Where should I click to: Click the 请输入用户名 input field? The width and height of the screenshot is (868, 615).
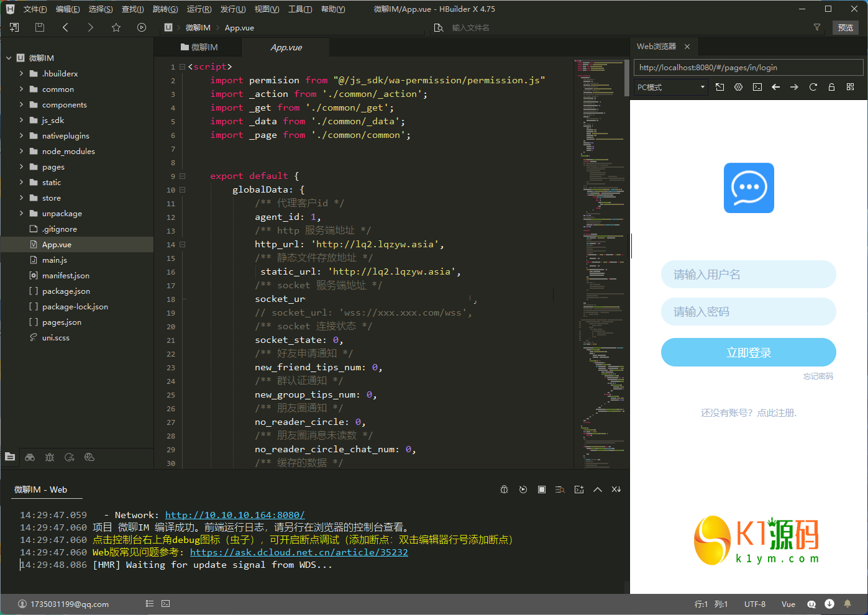(748, 275)
